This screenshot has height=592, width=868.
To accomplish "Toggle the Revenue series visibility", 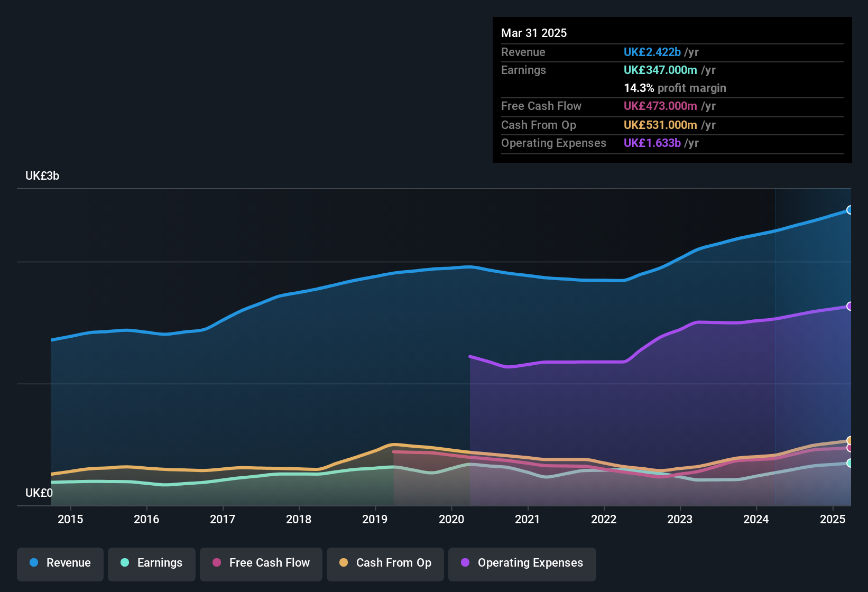I will (60, 563).
